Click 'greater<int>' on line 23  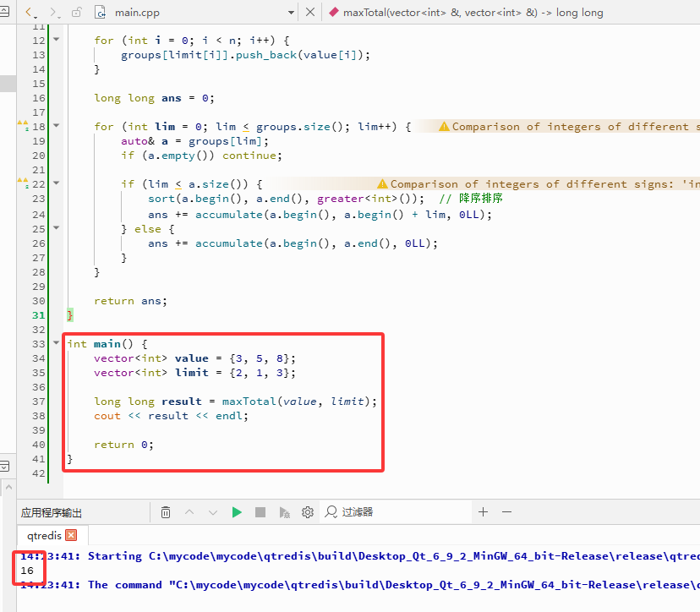pyautogui.click(x=357, y=199)
